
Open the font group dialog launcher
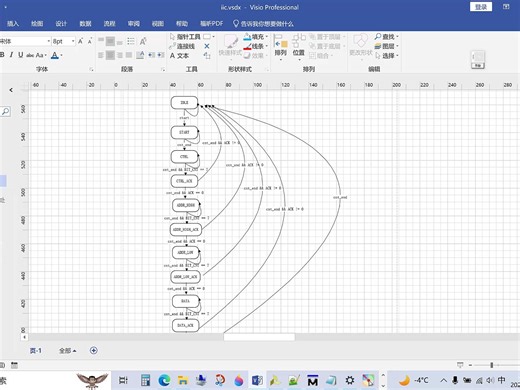(91, 69)
